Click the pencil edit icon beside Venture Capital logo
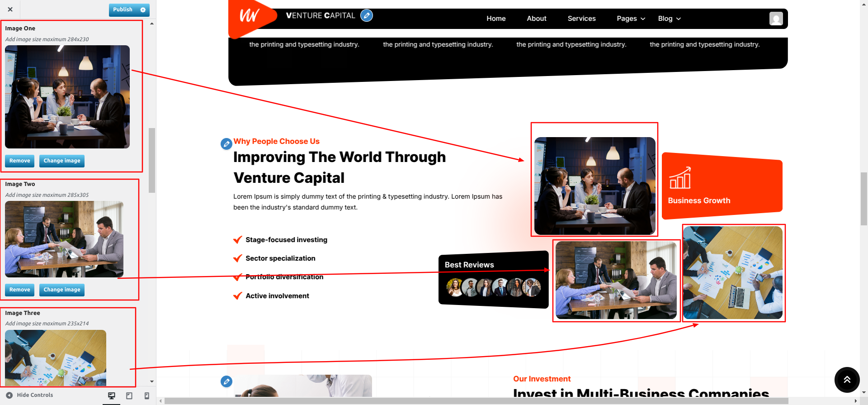Viewport: 868px width, 405px height. tap(367, 16)
